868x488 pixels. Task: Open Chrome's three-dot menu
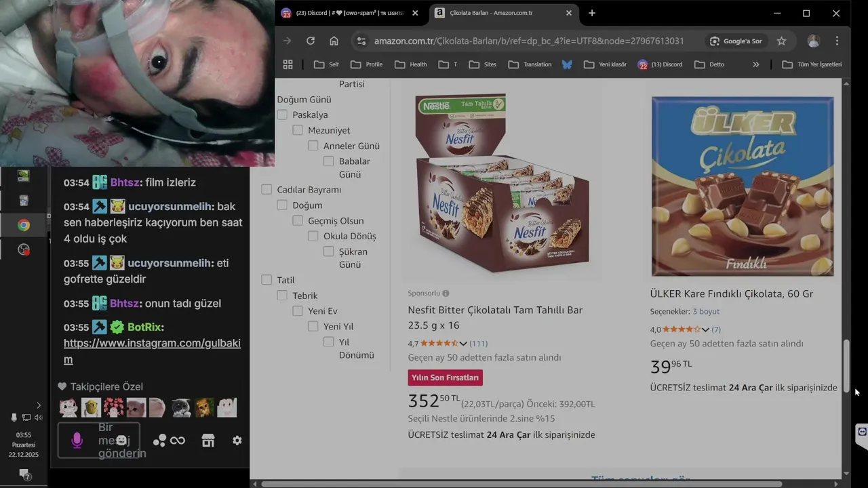(837, 41)
